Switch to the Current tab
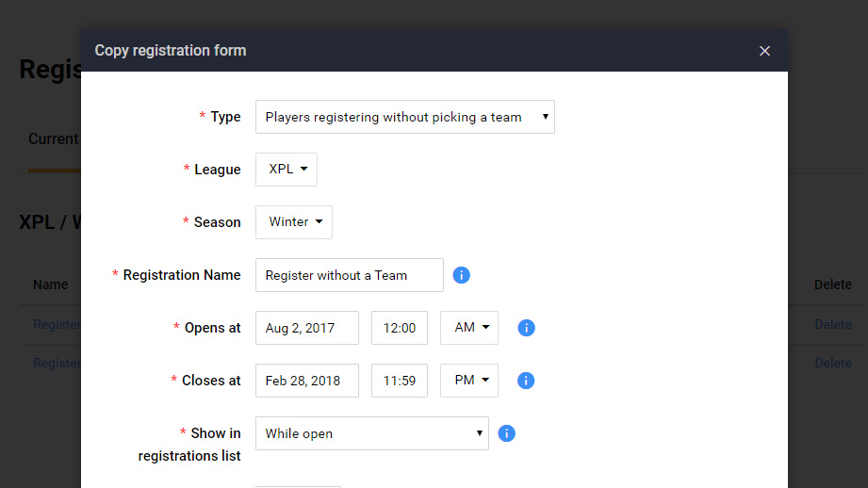The width and height of the screenshot is (868, 488). (x=53, y=139)
